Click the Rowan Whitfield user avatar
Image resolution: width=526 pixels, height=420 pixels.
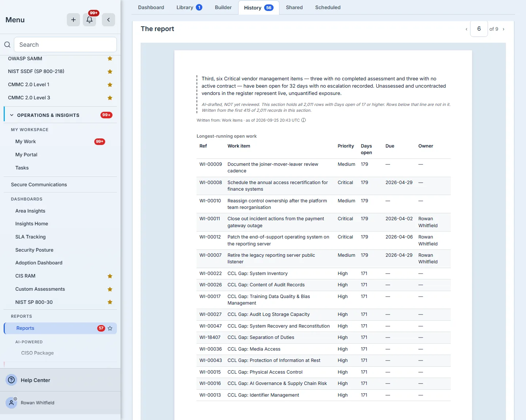11,403
